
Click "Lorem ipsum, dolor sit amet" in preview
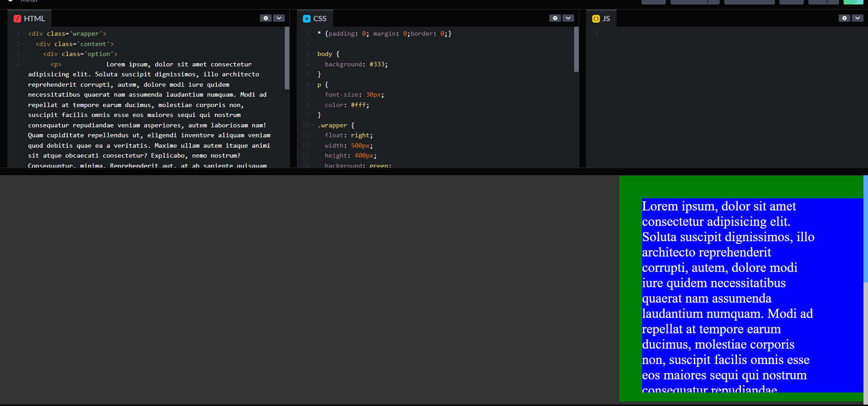click(719, 206)
